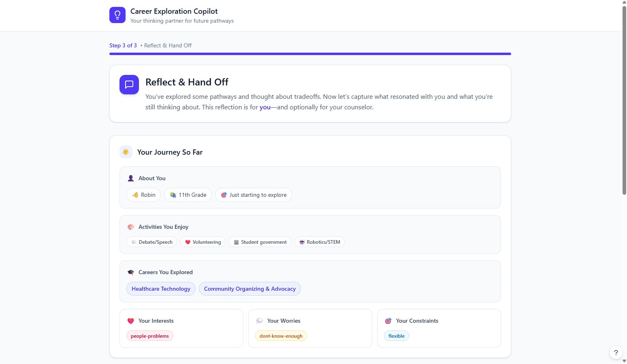Click the Your Worries heading
Image resolution: width=627 pixels, height=364 pixels.
coord(284,321)
